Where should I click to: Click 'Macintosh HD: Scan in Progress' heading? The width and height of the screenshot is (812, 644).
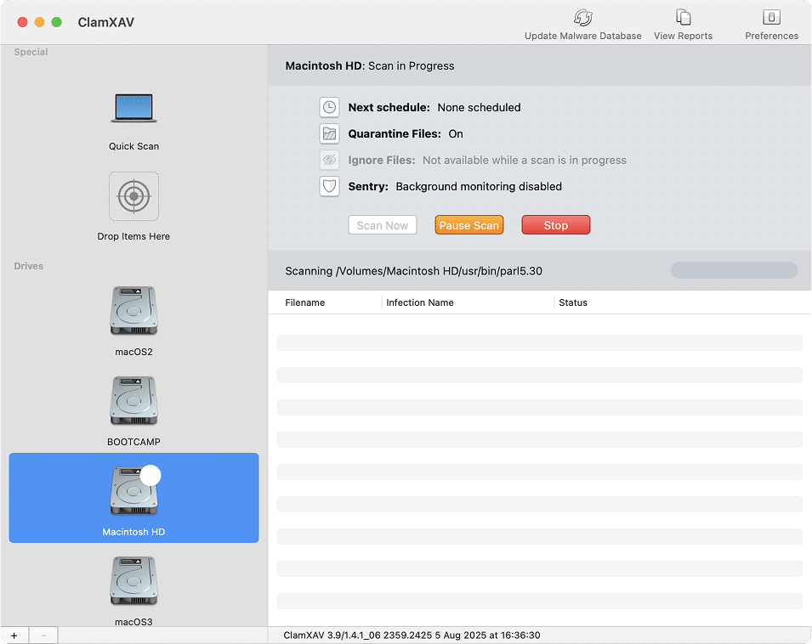(x=370, y=65)
